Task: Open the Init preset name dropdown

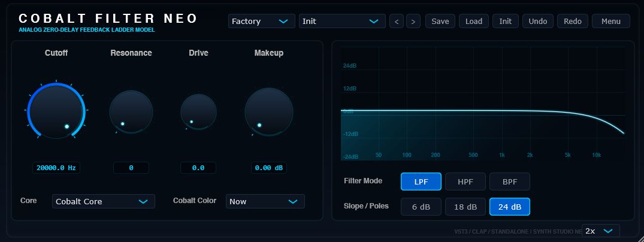Action: click(342, 22)
